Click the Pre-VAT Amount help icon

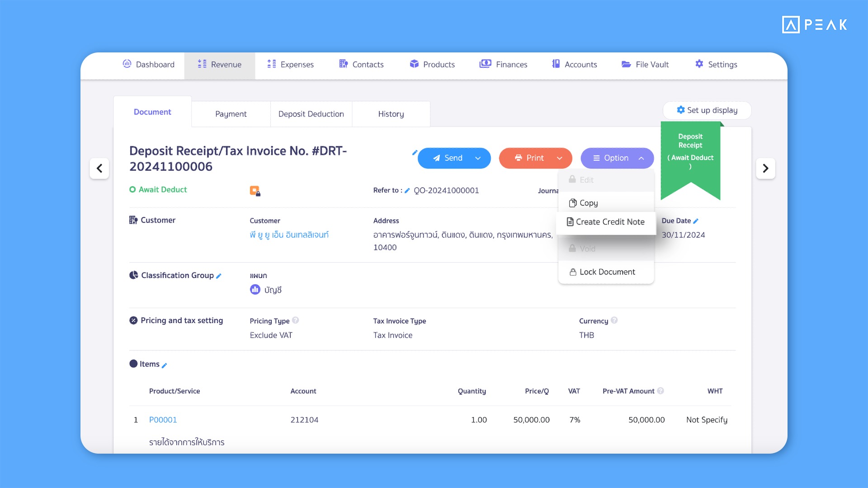pyautogui.click(x=660, y=391)
